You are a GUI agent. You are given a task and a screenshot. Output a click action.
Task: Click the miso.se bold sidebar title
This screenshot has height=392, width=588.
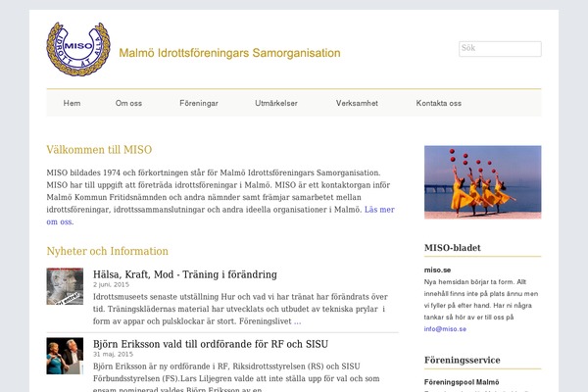pyautogui.click(x=437, y=270)
